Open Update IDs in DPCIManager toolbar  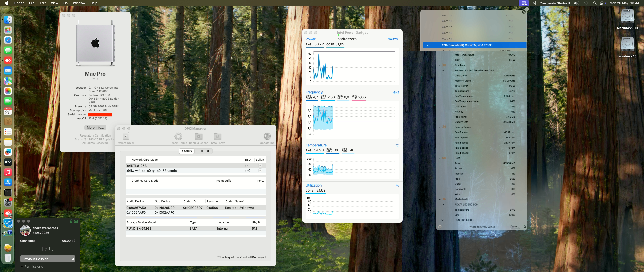pyautogui.click(x=267, y=136)
